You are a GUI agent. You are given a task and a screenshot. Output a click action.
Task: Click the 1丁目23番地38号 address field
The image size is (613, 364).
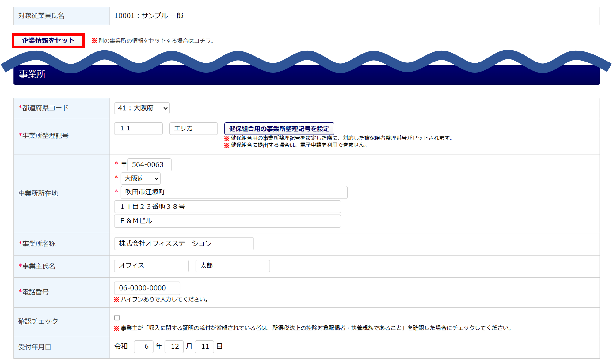coord(227,207)
